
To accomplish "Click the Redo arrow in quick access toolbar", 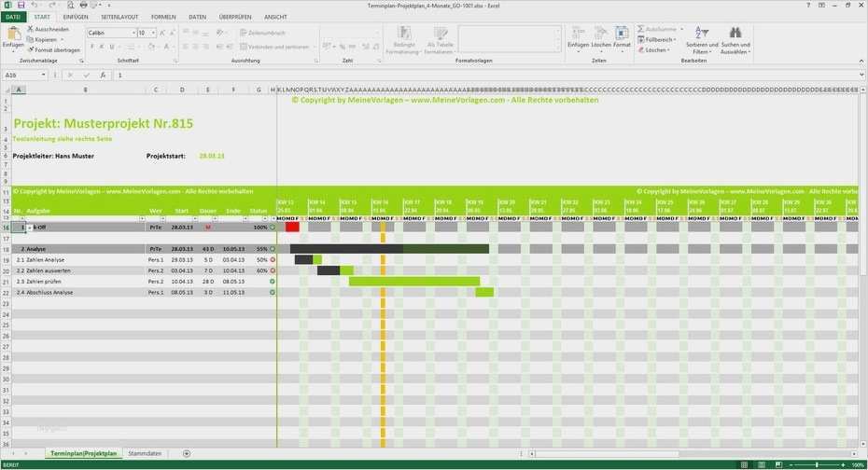I will 51,5.
